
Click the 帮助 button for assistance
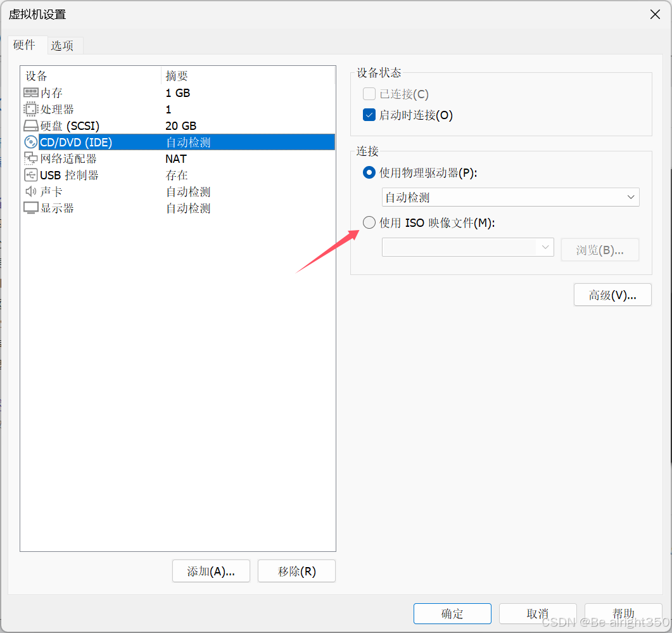(x=623, y=613)
